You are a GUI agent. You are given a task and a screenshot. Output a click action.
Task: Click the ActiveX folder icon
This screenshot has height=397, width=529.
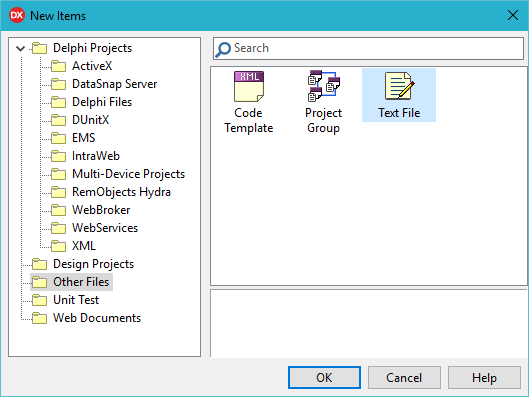point(58,66)
